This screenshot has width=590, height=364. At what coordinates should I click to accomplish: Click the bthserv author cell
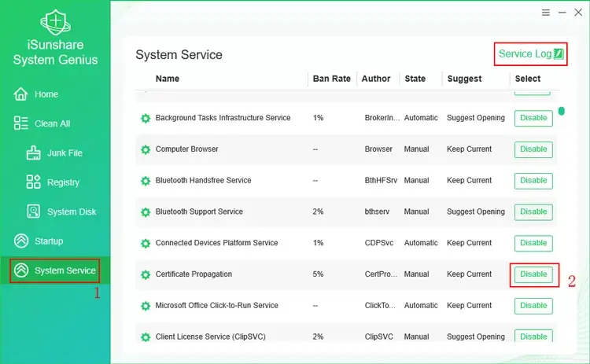(377, 211)
